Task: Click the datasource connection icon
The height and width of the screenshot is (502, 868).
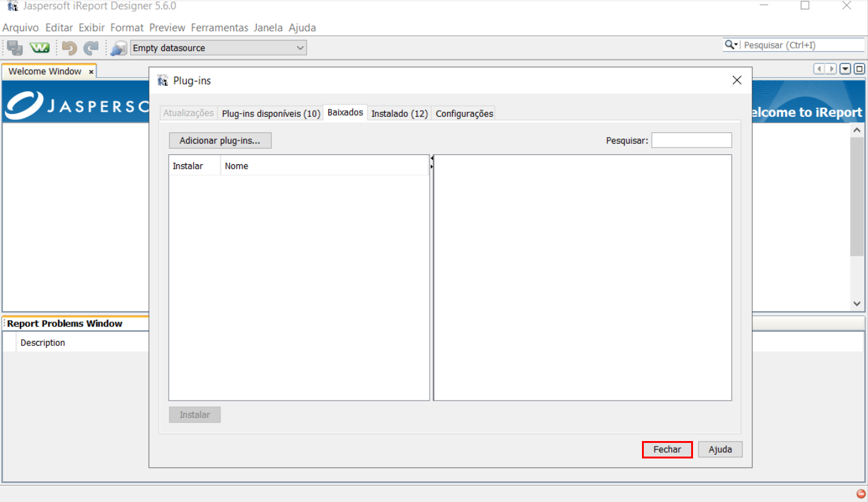Action: 119,48
